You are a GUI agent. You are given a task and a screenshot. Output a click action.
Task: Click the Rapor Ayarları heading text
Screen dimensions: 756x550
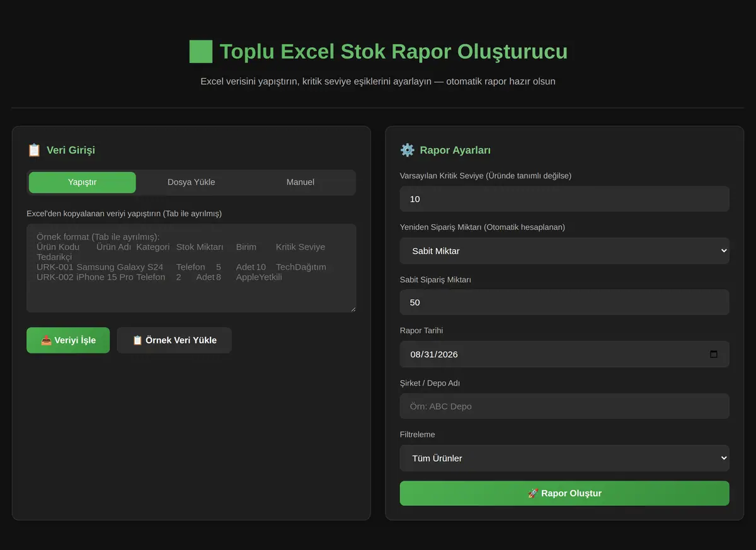point(455,150)
